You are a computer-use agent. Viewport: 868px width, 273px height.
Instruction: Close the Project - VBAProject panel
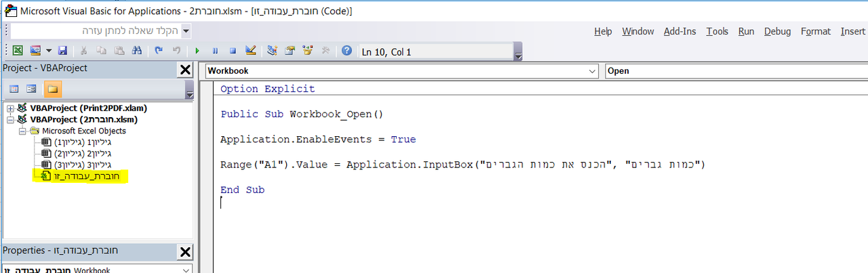coord(184,69)
